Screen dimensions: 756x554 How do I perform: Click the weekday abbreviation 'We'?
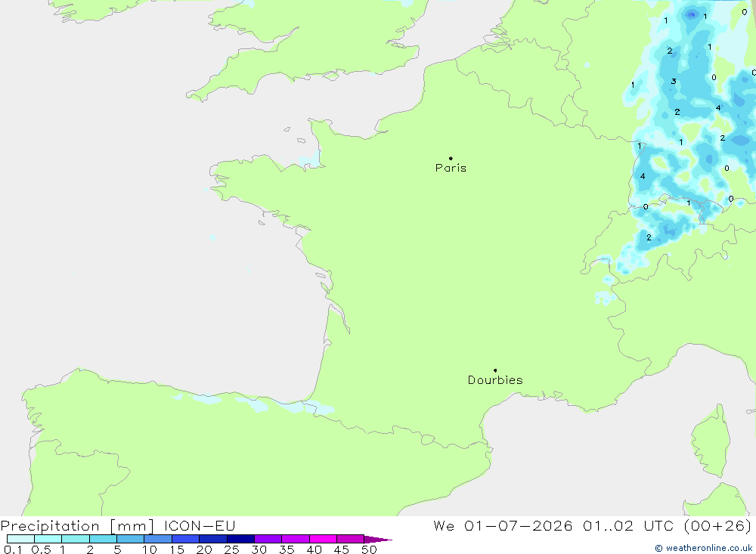pos(444,525)
